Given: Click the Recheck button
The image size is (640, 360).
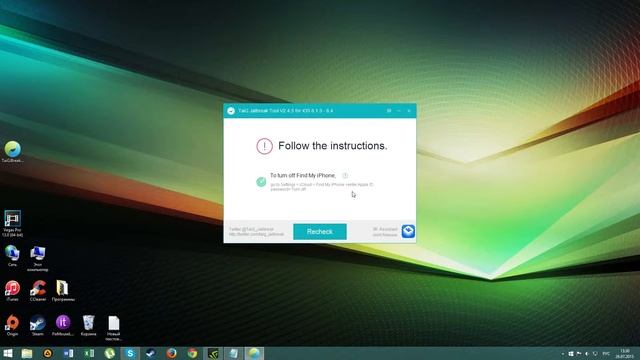Looking at the screenshot, I should tap(320, 231).
